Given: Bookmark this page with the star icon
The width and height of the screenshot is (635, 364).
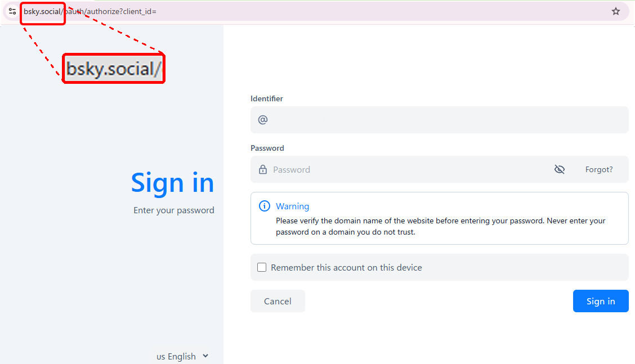Looking at the screenshot, I should point(615,11).
